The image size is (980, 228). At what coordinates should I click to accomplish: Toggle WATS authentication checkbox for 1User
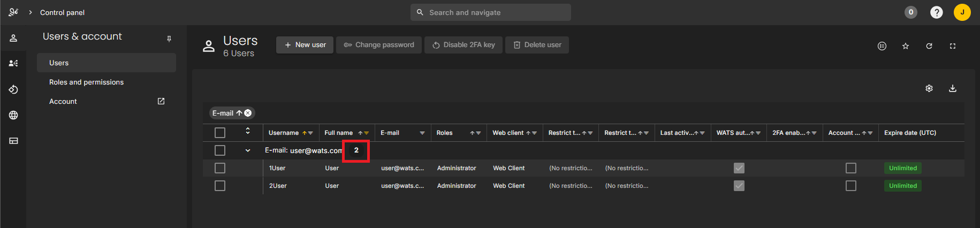(x=739, y=168)
